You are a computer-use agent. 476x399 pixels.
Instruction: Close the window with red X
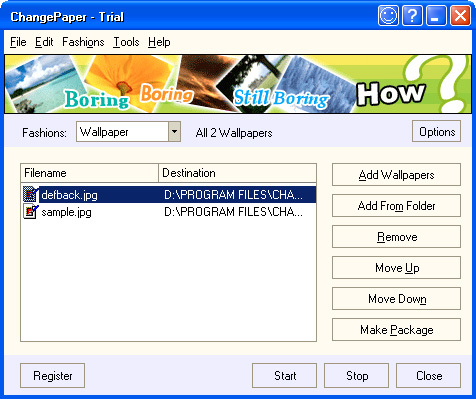tap(460, 15)
